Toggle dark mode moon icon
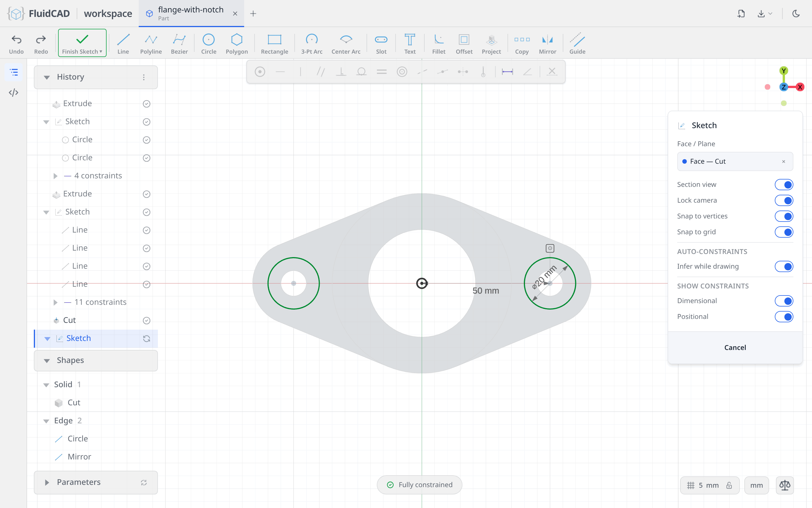This screenshot has height=508, width=812. [796, 14]
